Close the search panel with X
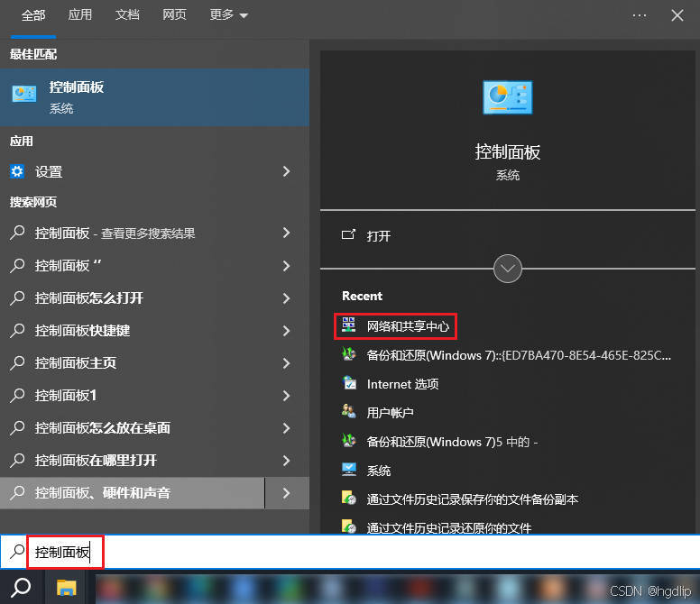700x604 pixels. (x=677, y=15)
